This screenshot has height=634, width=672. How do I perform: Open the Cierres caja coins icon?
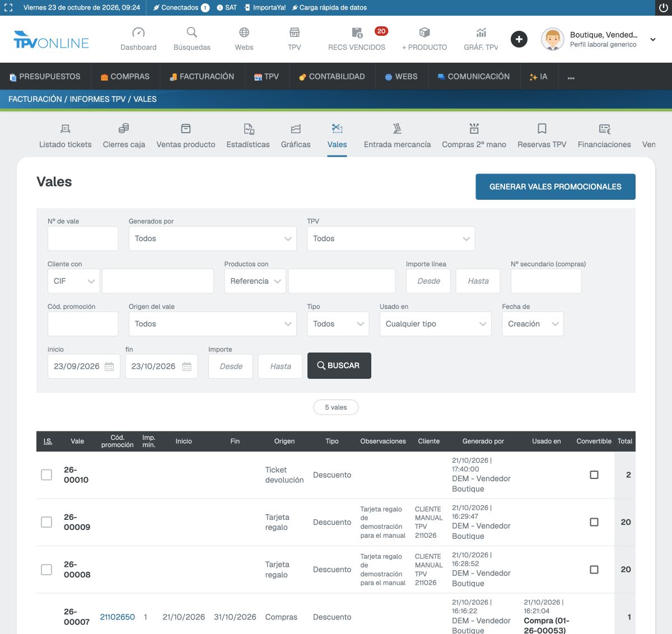pyautogui.click(x=124, y=129)
